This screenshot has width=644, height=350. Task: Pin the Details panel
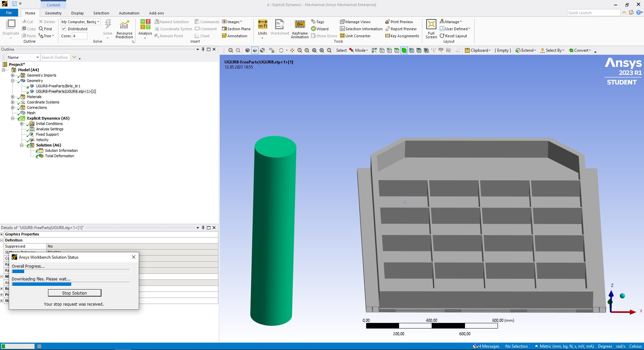(203, 228)
